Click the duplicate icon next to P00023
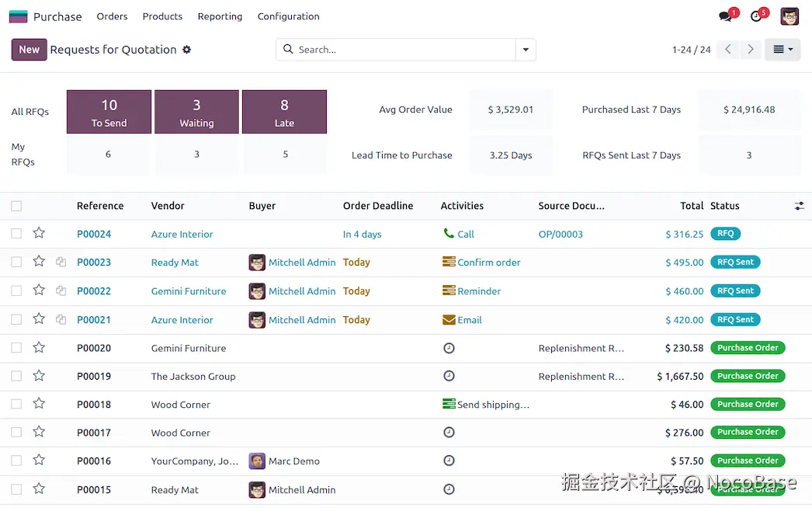Viewport: 812px width, 508px height. [x=61, y=262]
